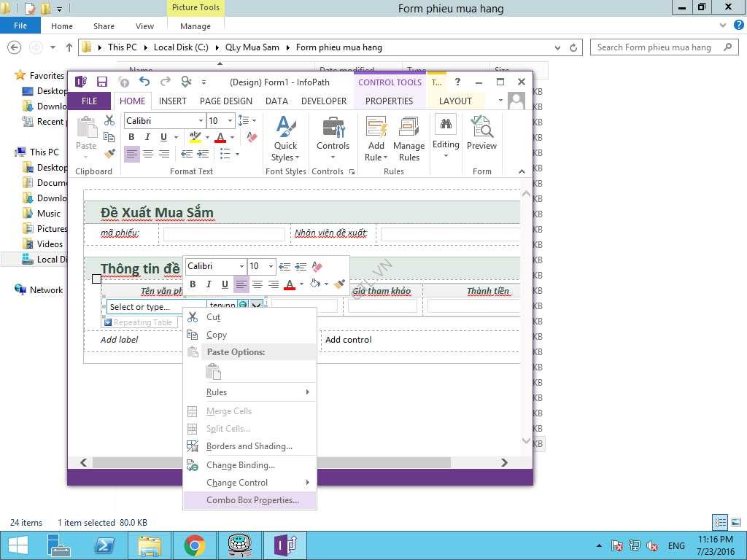Click the Undo icon in title bar

144,82
